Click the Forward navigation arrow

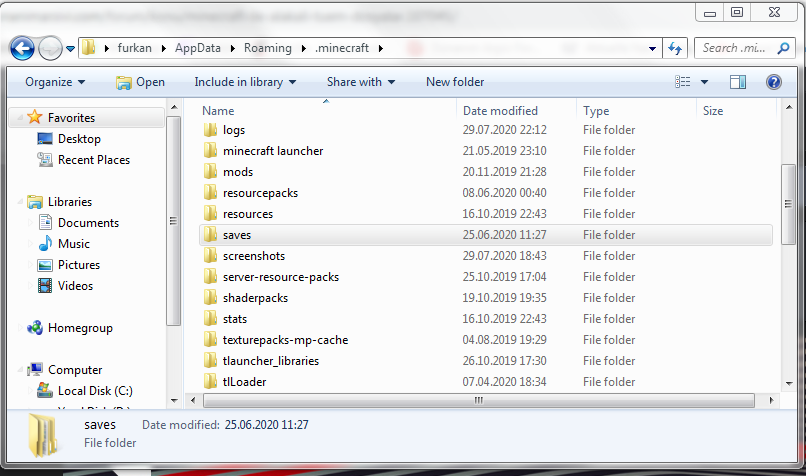(x=50, y=49)
